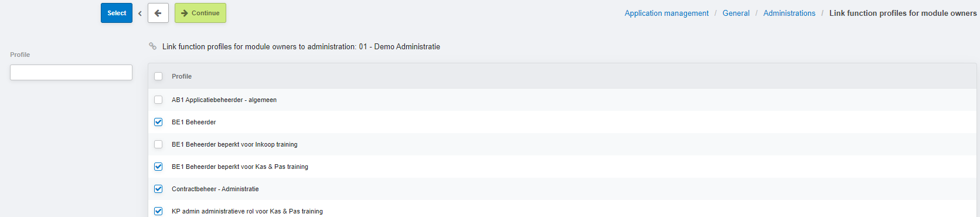Image resolution: width=980 pixels, height=217 pixels.
Task: Sort by the Profile column header
Action: [x=182, y=76]
